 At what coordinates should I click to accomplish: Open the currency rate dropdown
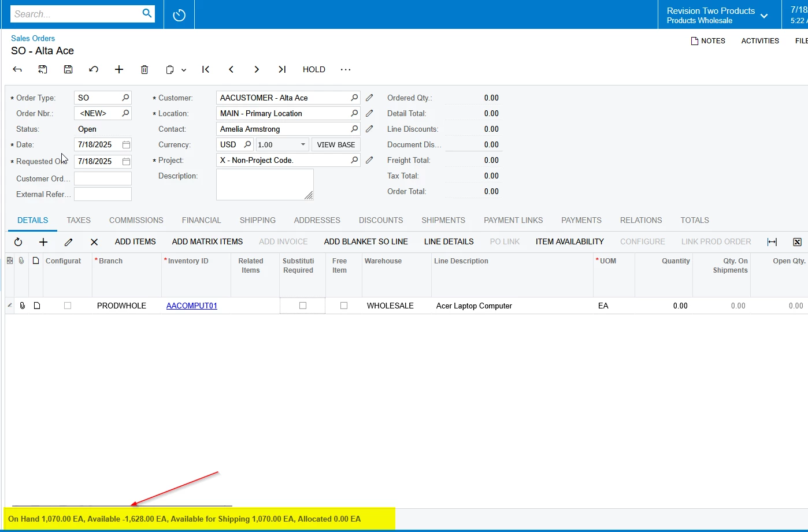click(x=302, y=144)
